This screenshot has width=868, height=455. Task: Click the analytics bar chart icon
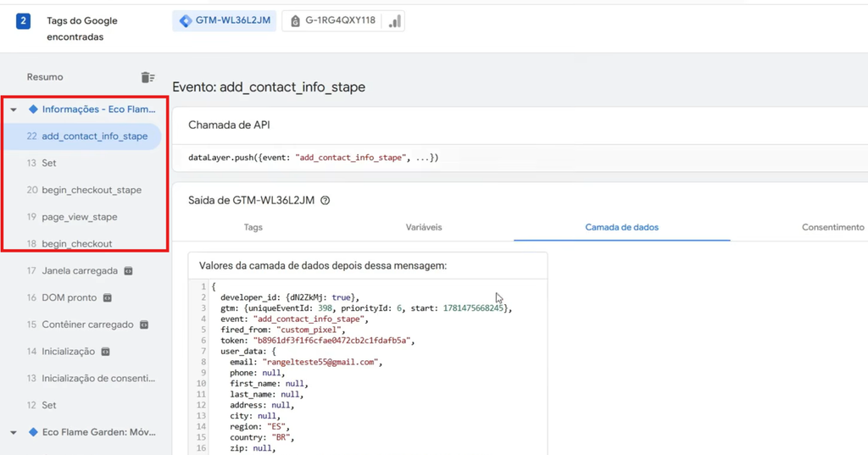click(x=395, y=21)
